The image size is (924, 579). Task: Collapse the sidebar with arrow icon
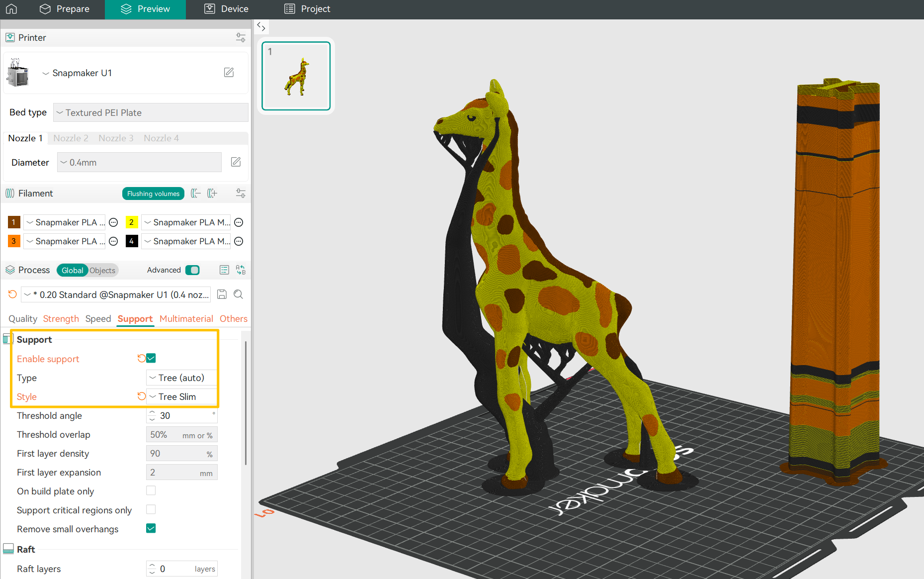(261, 27)
